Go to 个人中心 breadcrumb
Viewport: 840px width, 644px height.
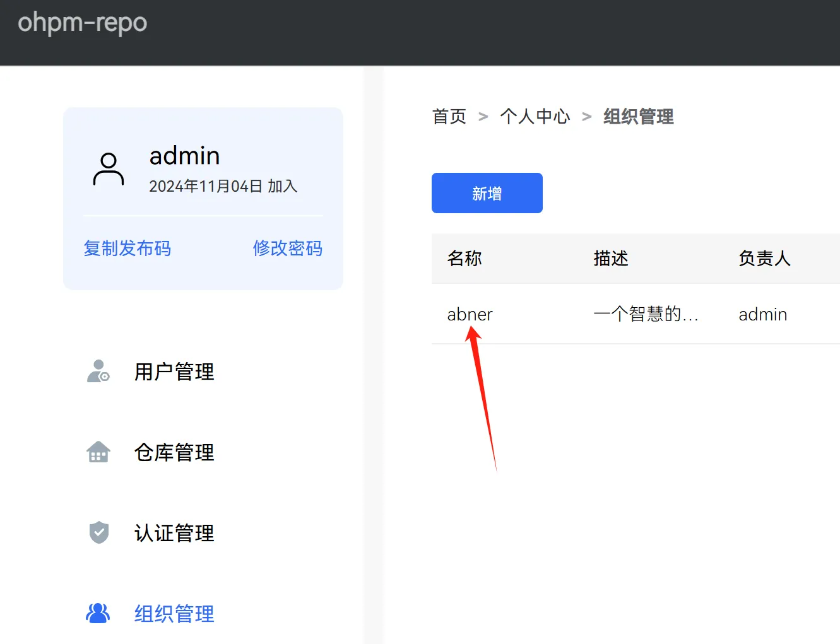point(535,117)
